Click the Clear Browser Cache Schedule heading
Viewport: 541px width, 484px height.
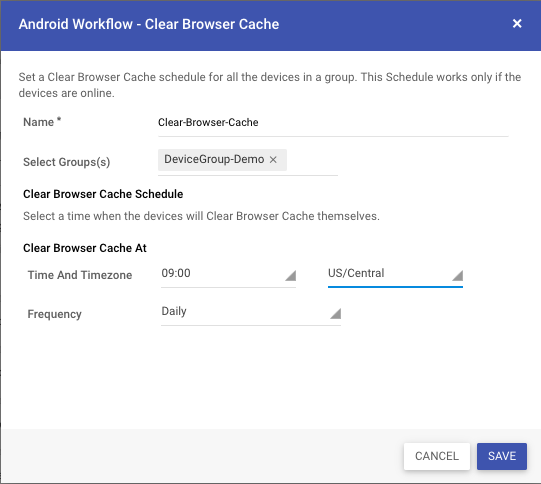103,194
